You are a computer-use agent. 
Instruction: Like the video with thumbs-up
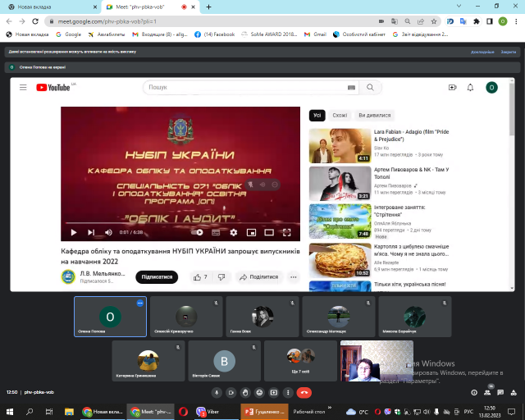[x=200, y=277]
